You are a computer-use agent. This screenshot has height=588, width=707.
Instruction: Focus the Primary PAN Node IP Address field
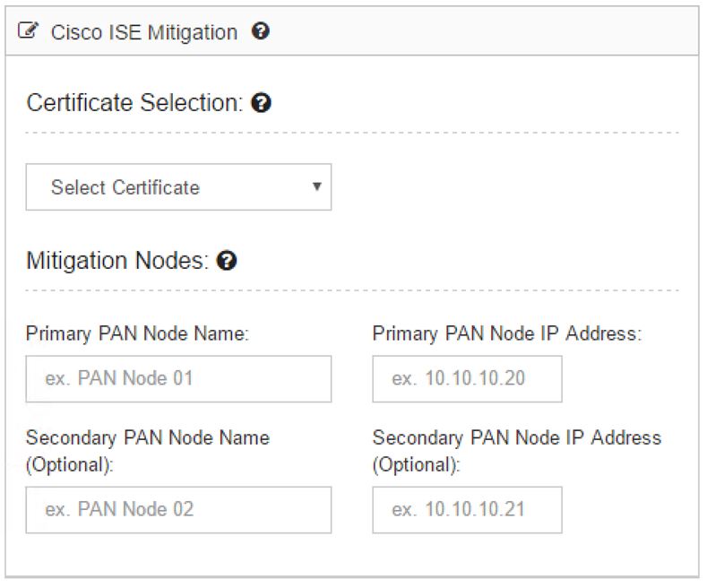[x=467, y=379]
